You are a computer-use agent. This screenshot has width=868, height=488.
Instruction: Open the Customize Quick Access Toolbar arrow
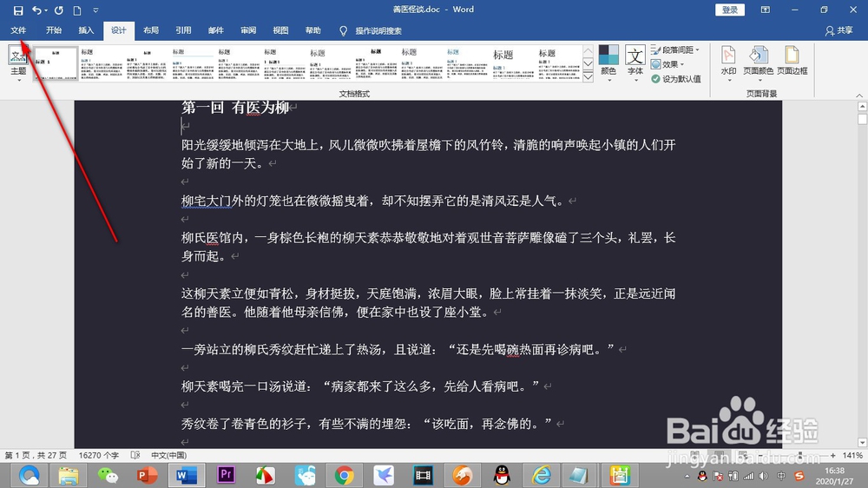(95, 10)
